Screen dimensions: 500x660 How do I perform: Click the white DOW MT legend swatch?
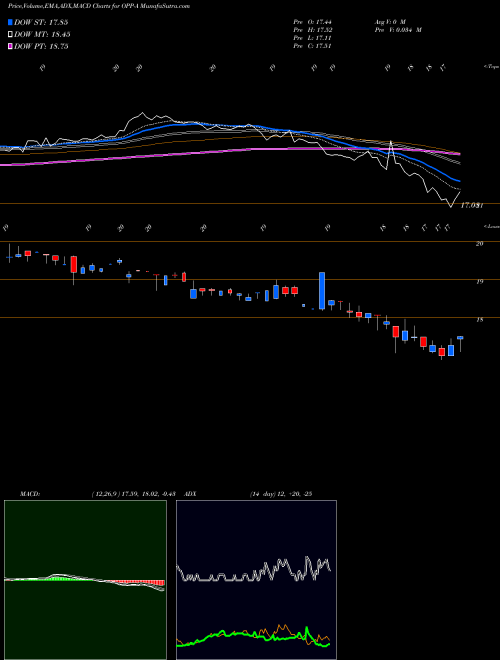click(x=10, y=35)
